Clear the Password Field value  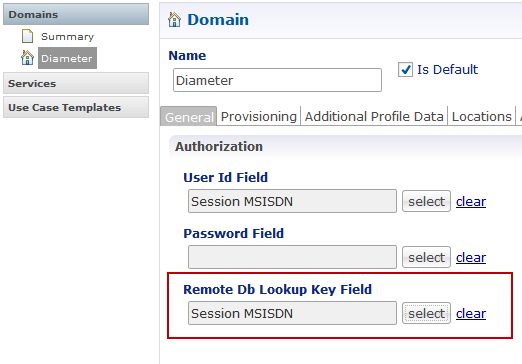pyautogui.click(x=471, y=257)
